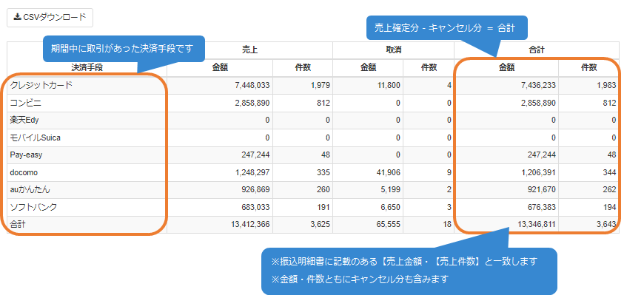Click the 売上確定分 - キャンセル分 tooltip
The height and width of the screenshot is (295, 644).
tap(446, 27)
